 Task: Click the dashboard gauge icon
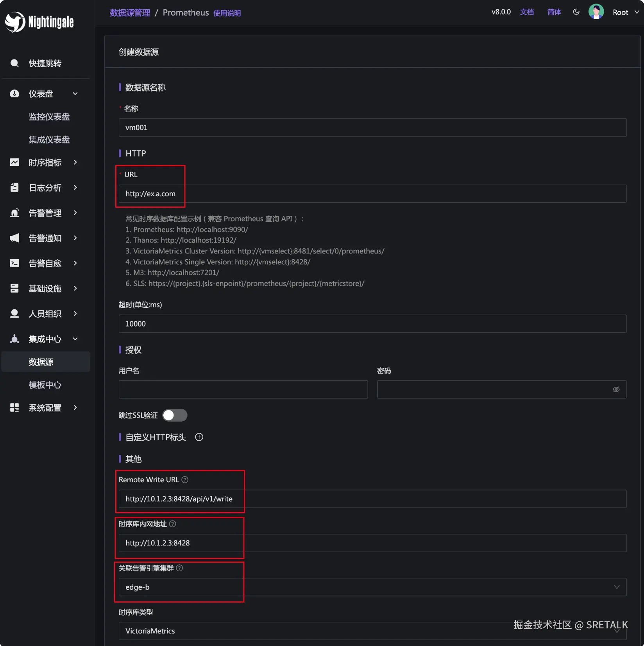point(14,94)
